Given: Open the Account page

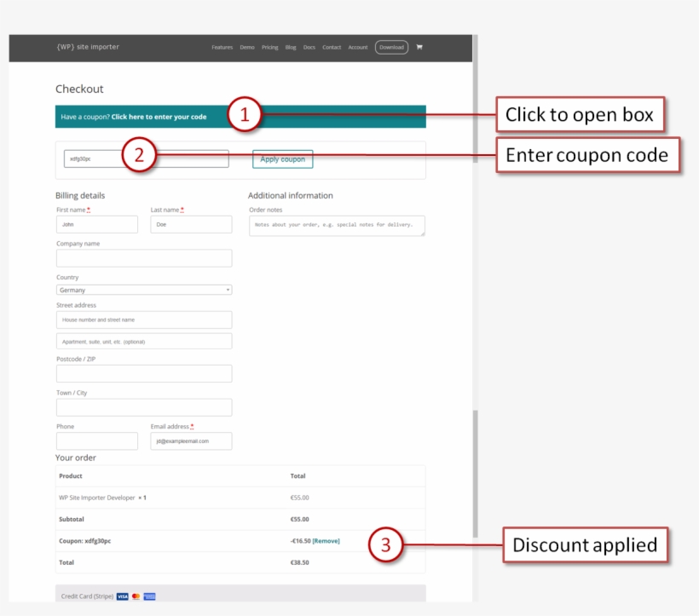Looking at the screenshot, I should tap(358, 47).
